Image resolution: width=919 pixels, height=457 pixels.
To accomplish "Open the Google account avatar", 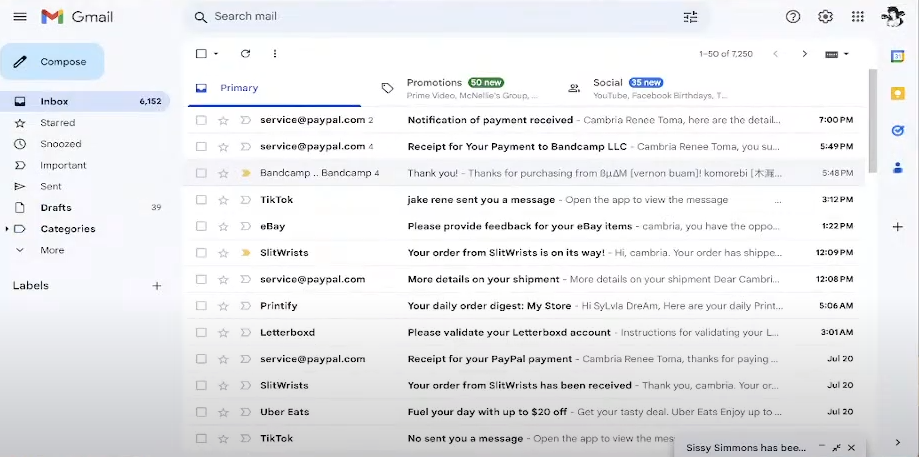I will (893, 16).
